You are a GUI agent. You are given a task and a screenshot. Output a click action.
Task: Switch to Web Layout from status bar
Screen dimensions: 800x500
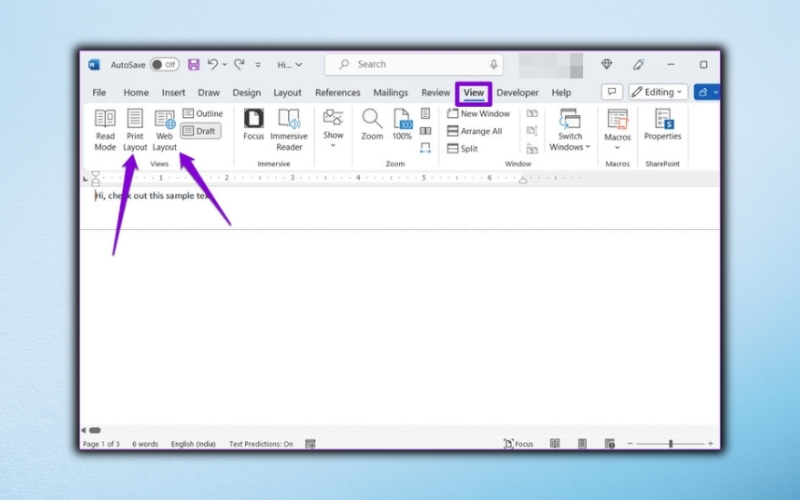click(x=609, y=444)
